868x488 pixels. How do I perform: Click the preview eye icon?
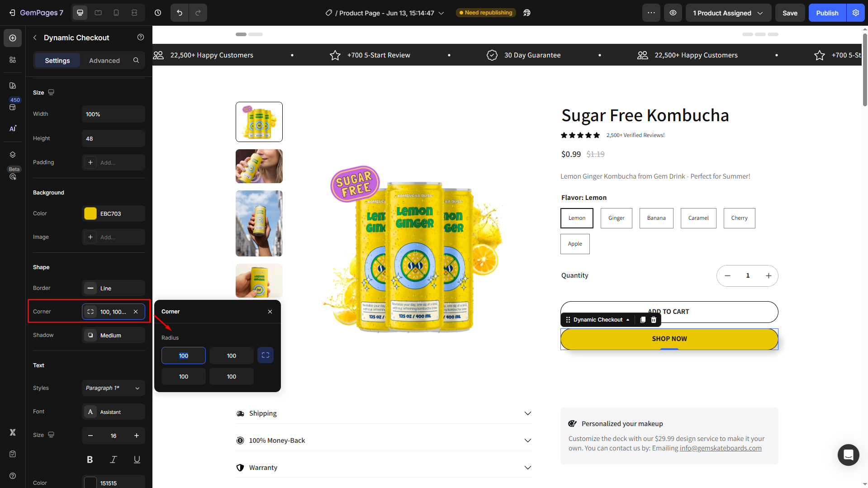tap(673, 13)
